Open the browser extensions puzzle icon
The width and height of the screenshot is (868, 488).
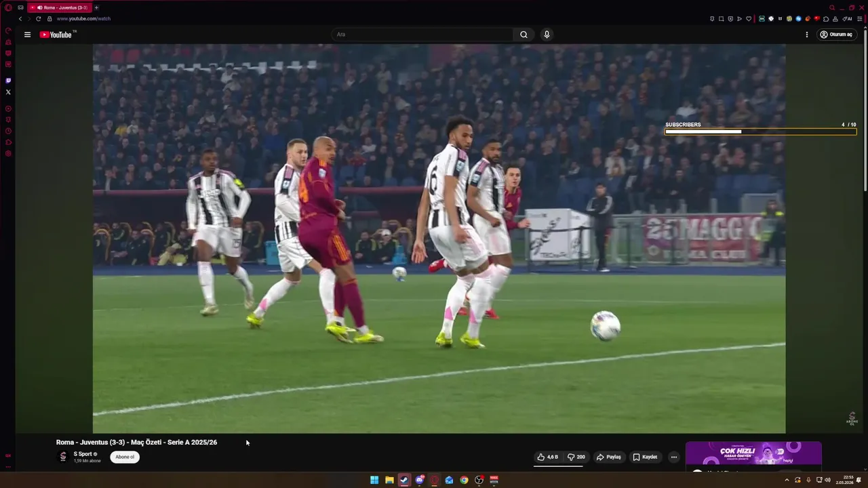coord(826,19)
